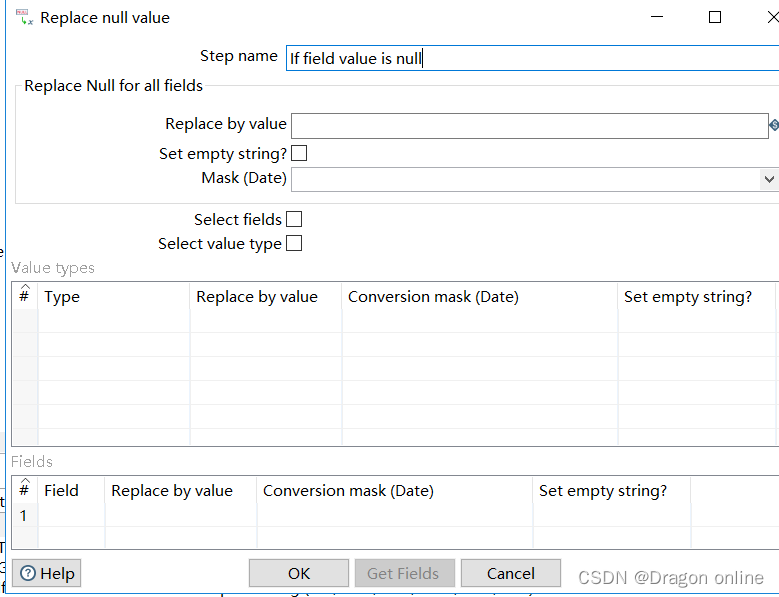The image size is (779, 597).
Task: Click Replace by value header in Fields table
Action: coord(181,491)
